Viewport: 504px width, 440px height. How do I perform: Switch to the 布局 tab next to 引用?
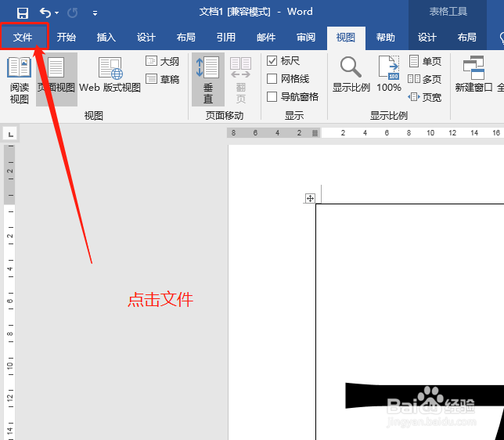[x=185, y=38]
